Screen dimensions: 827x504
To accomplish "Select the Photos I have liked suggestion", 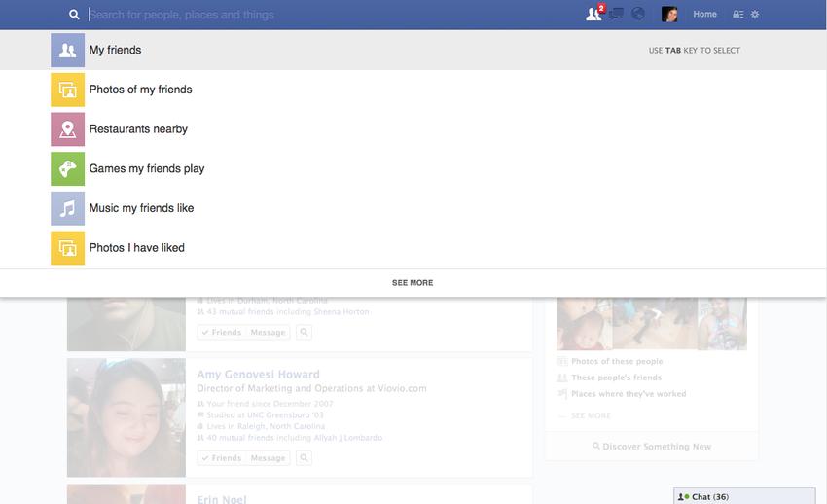I will pos(136,248).
